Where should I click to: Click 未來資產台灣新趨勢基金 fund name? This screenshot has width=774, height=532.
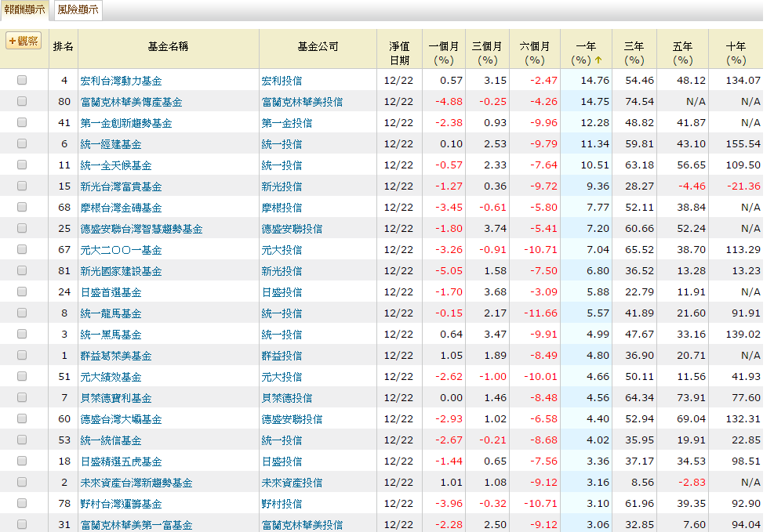coord(136,483)
